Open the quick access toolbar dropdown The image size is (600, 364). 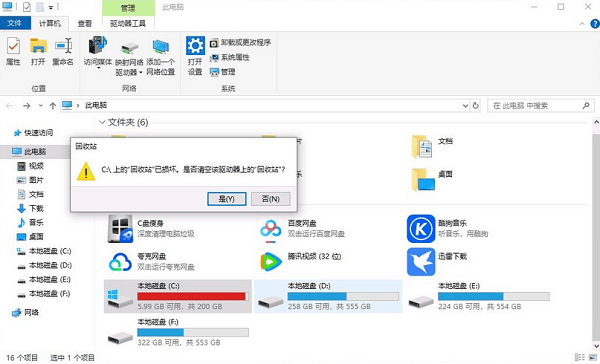51,7
